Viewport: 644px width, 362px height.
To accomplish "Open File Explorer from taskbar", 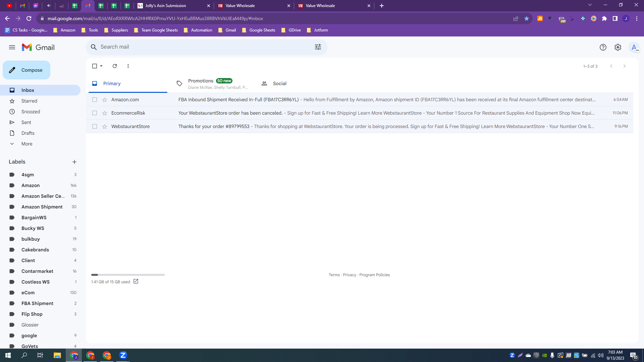I will pos(57,355).
